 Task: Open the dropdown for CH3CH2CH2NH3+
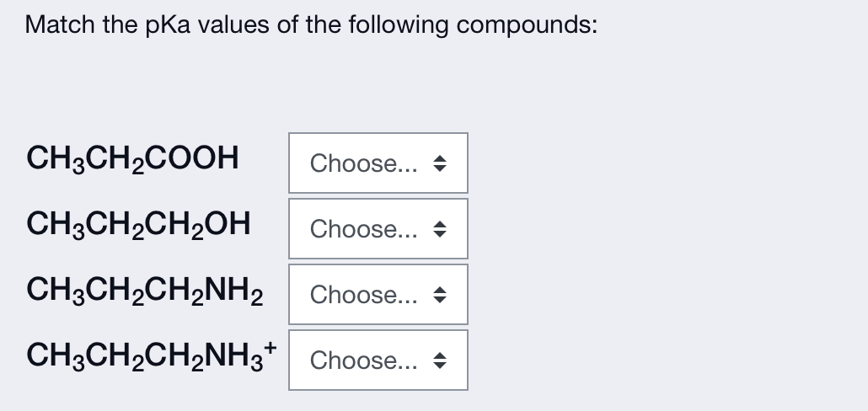378,360
